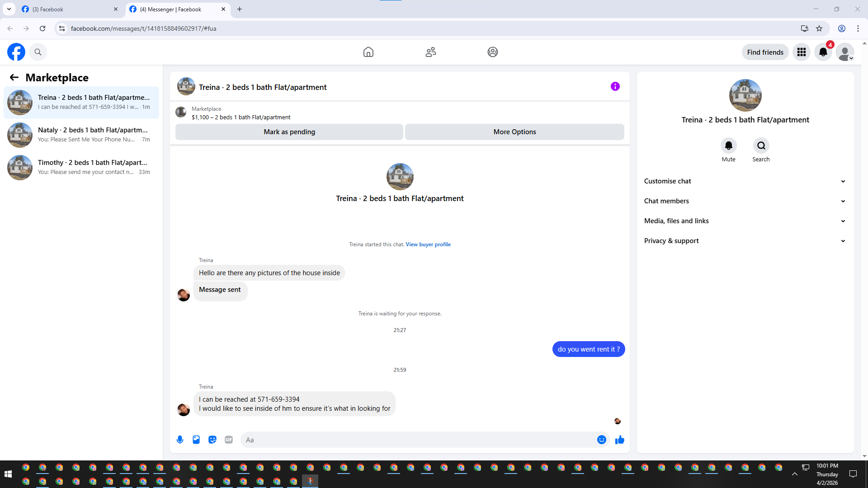Close the (3) Facebook tab
Screen dimensions: 868x488
[x=116, y=9]
